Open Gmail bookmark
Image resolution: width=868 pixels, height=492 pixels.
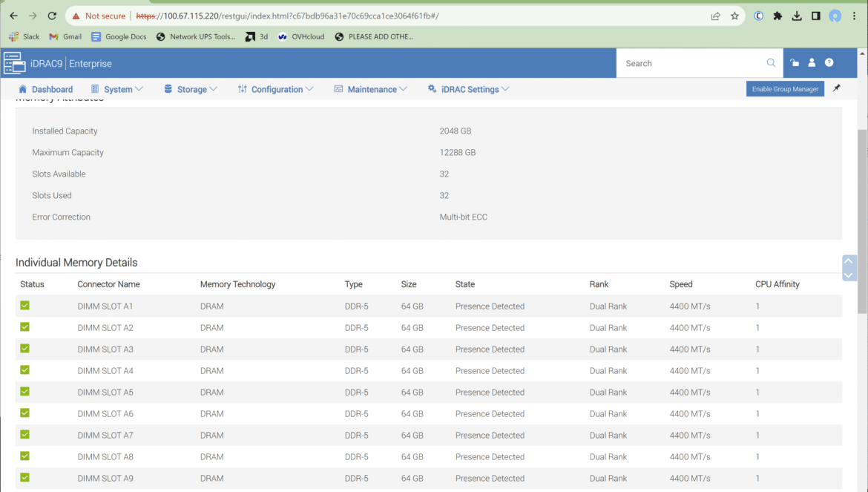pos(65,36)
